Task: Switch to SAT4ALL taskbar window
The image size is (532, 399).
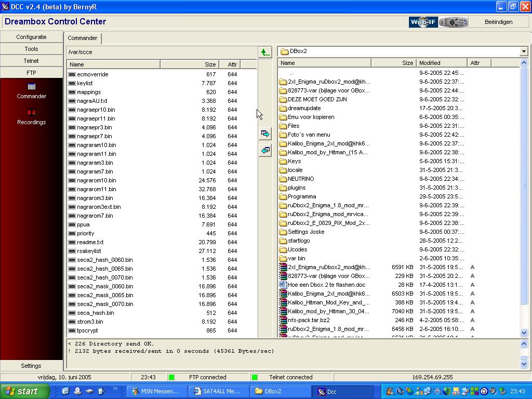Action: click(x=218, y=391)
